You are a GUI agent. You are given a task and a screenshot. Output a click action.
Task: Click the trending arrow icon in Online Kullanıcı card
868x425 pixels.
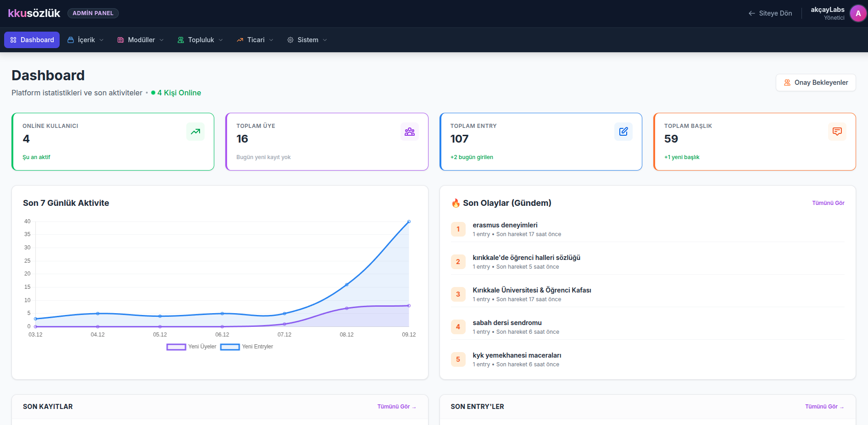[x=195, y=132]
